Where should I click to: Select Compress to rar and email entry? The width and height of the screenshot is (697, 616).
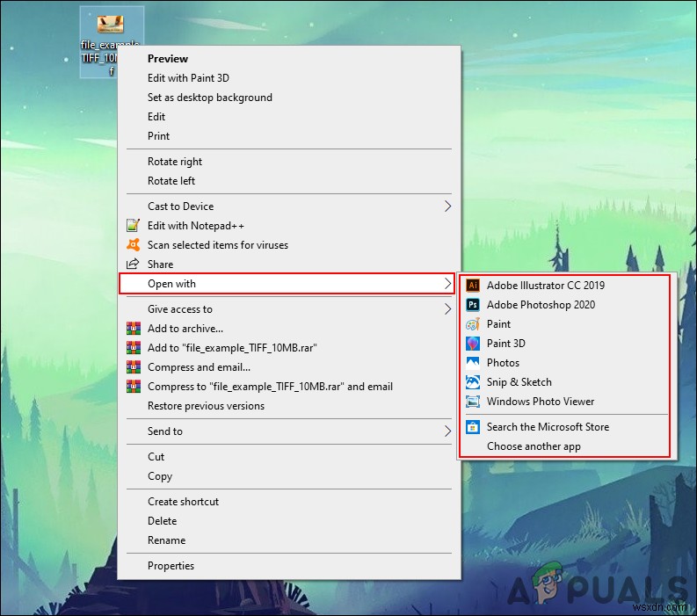tap(289, 387)
